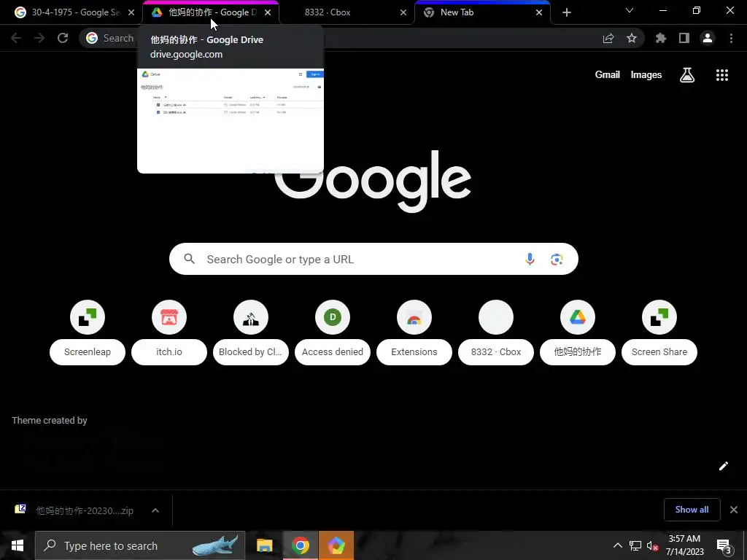
Task: Open the 他妈的协作 Drive shortcut
Action: click(x=578, y=332)
